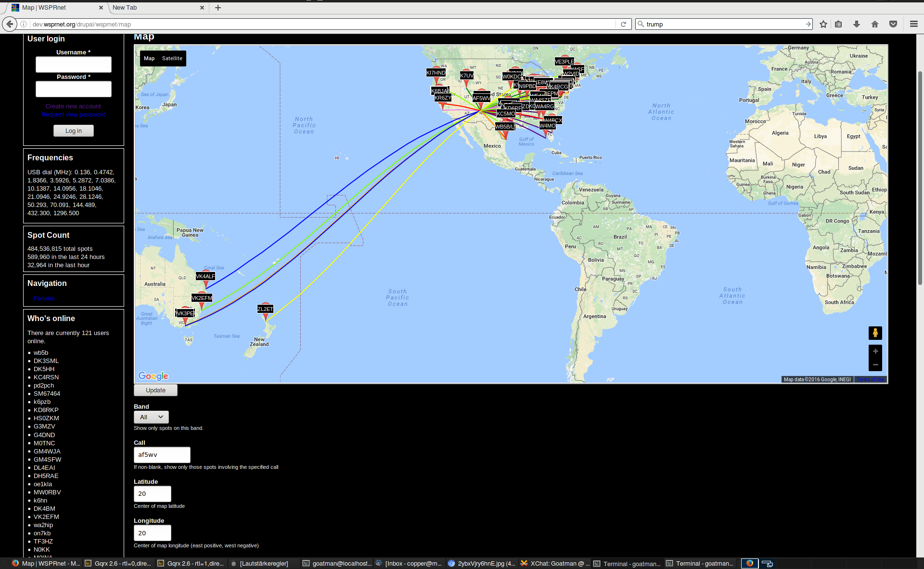Open the bookmarks list icon

tap(838, 24)
